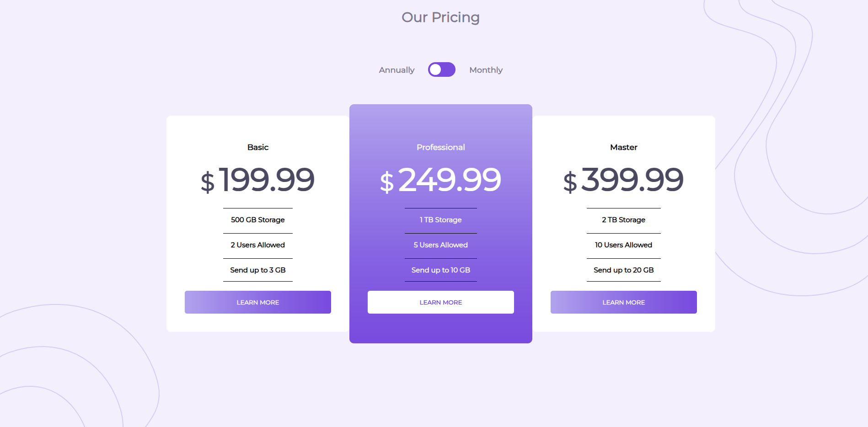
Task: Toggle billing switch to Monthly
Action: point(441,69)
